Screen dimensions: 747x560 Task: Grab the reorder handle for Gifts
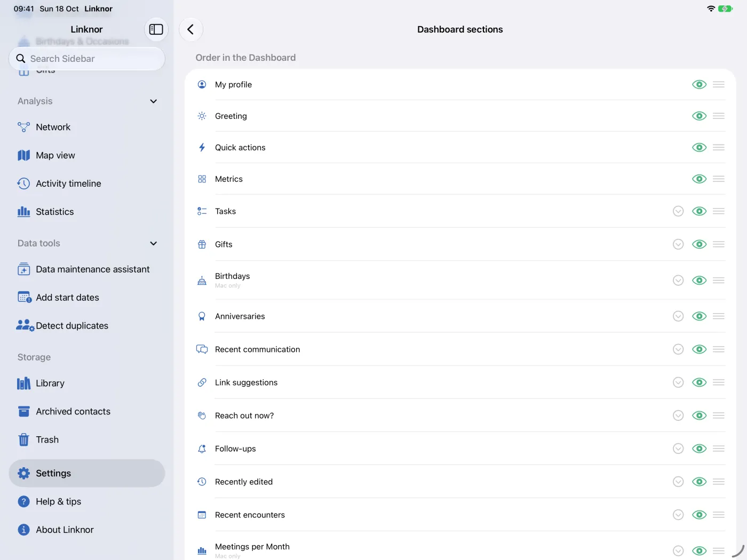(x=719, y=244)
